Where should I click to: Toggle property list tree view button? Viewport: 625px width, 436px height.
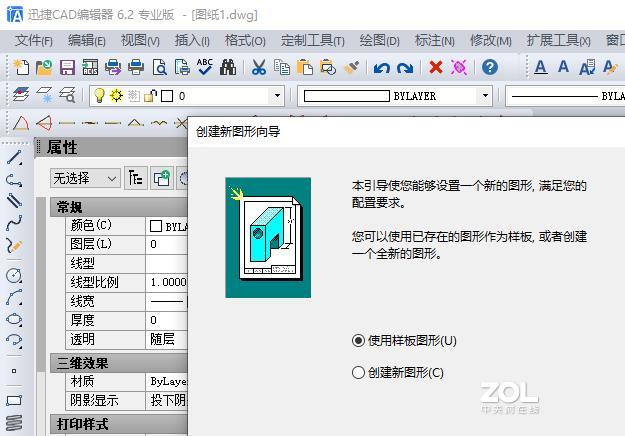136,178
